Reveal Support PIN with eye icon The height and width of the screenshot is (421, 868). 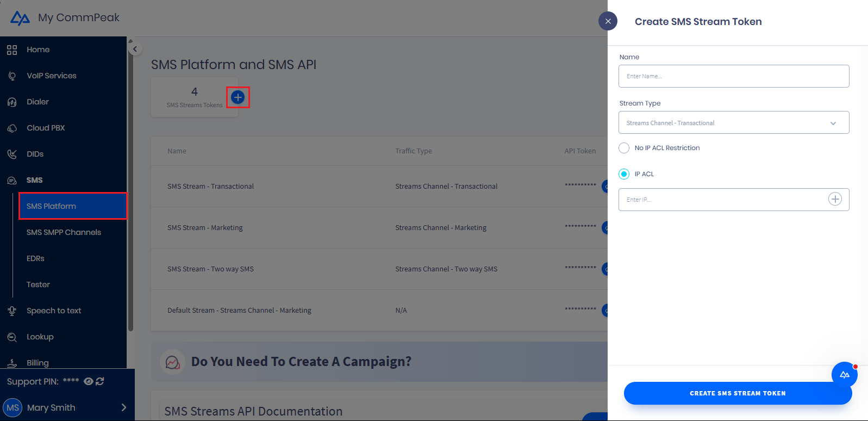88,381
